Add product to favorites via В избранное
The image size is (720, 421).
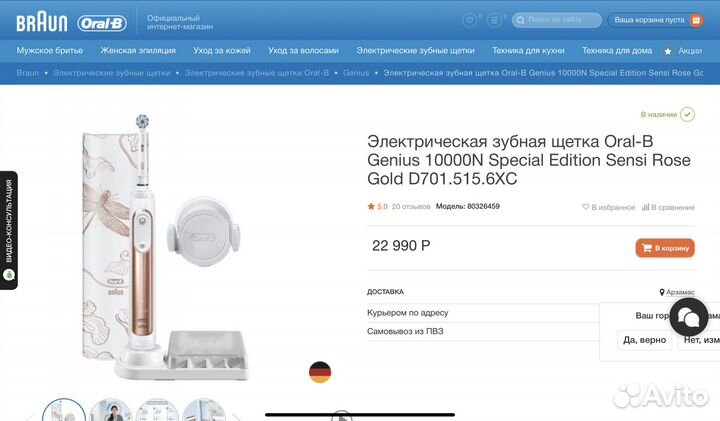pyautogui.click(x=608, y=207)
